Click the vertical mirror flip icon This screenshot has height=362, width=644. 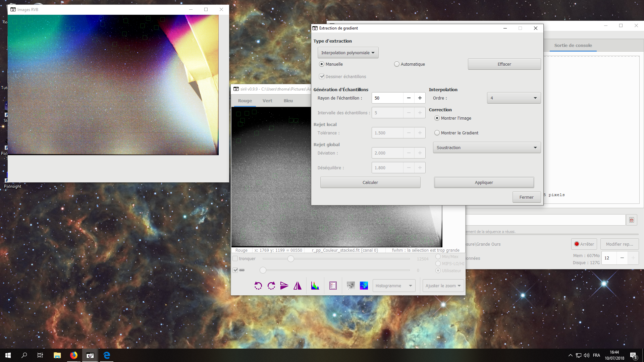click(x=284, y=286)
